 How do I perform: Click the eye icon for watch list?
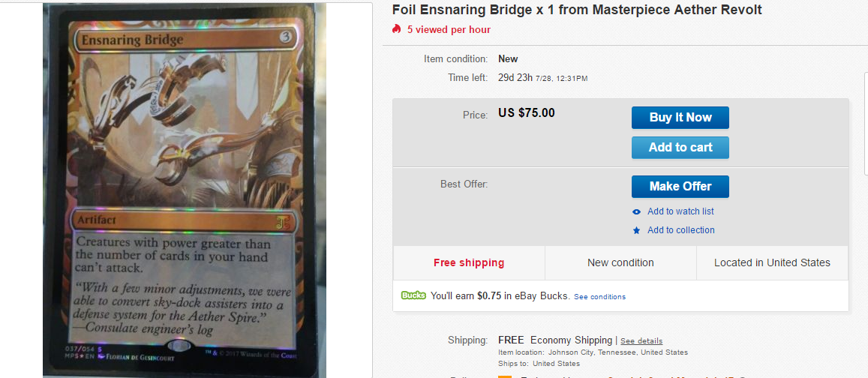pyautogui.click(x=637, y=212)
